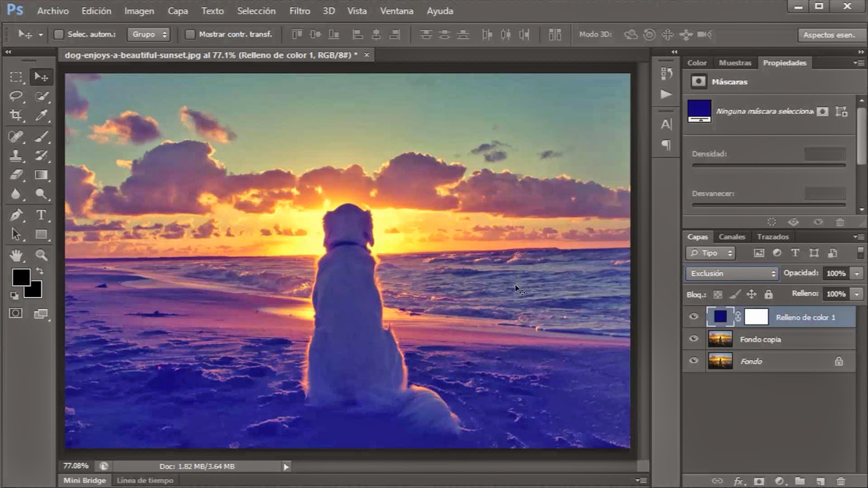Select the Path Selection tool

coord(16,235)
